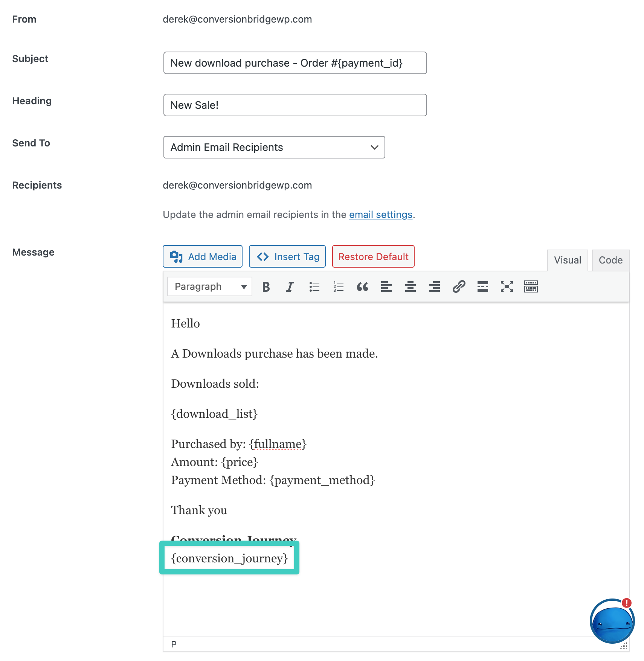Restore the default email message
Screen dimensions: 644x661
tap(373, 256)
